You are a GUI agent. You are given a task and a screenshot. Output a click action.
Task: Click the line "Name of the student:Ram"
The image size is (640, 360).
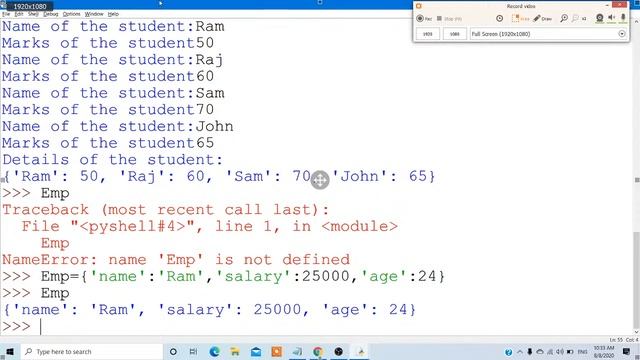click(x=113, y=26)
